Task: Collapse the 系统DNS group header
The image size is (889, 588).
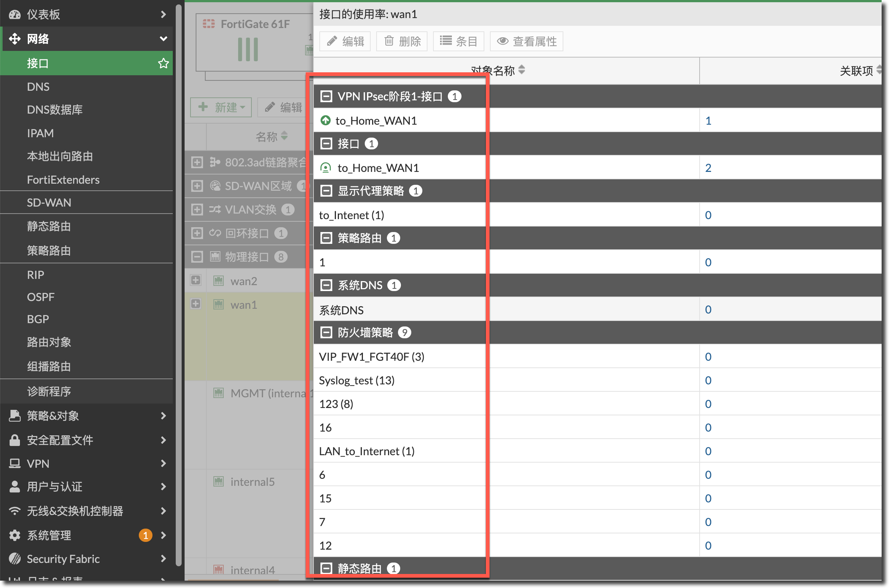Action: click(326, 285)
